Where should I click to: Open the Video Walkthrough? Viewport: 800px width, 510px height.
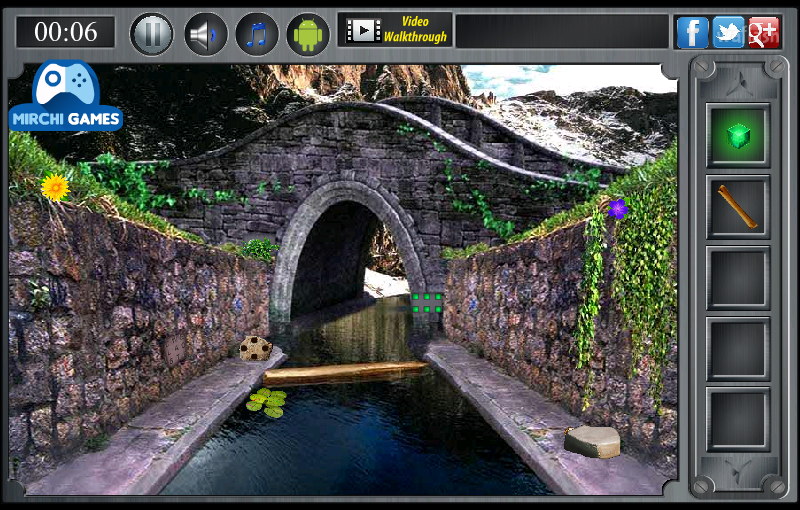(x=395, y=30)
